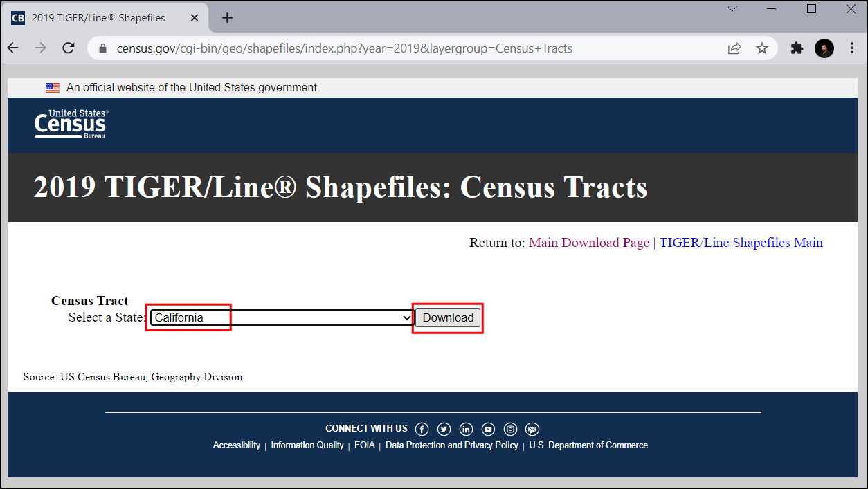868x489 pixels.
Task: Click the United States Census Bureau logo
Action: 71,124
